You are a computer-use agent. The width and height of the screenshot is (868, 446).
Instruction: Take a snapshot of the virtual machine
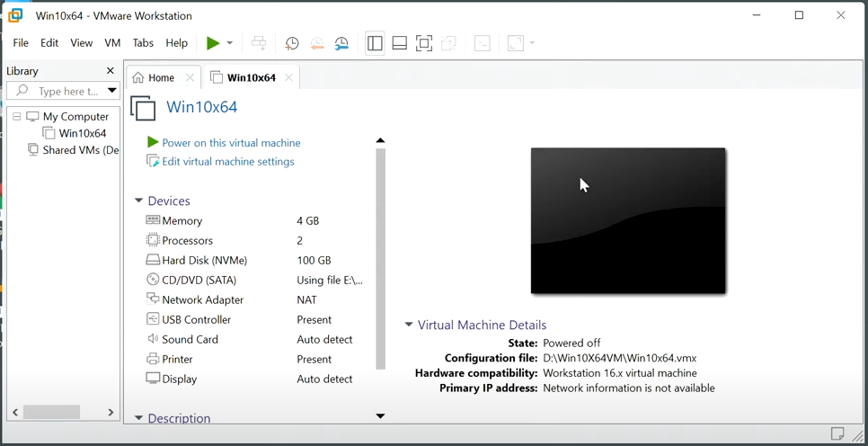(x=292, y=43)
